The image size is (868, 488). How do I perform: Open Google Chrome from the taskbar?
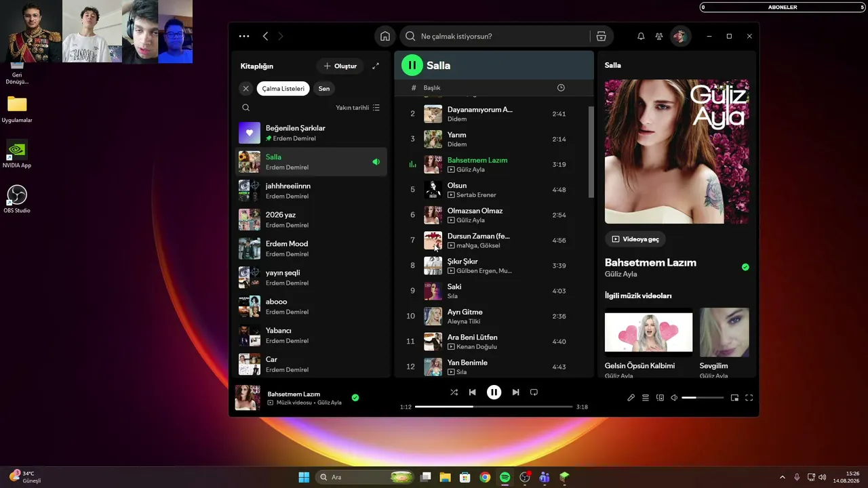pyautogui.click(x=485, y=477)
